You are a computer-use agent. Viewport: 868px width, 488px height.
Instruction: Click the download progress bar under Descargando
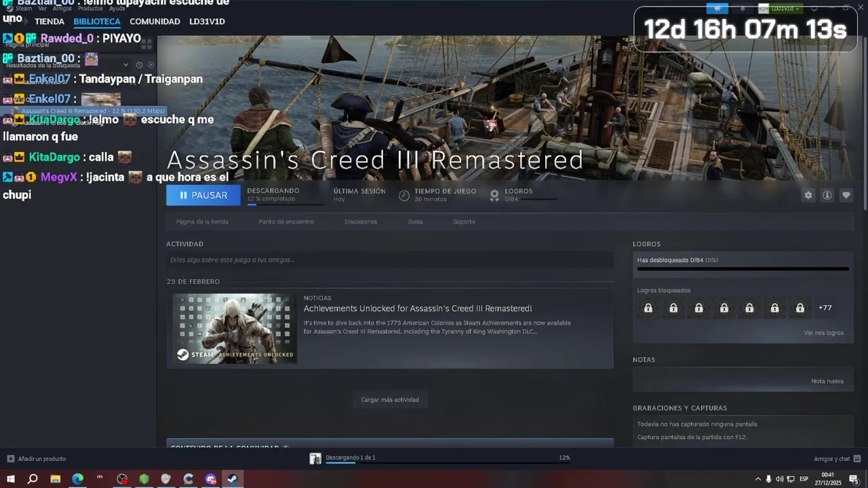pyautogui.click(x=285, y=203)
